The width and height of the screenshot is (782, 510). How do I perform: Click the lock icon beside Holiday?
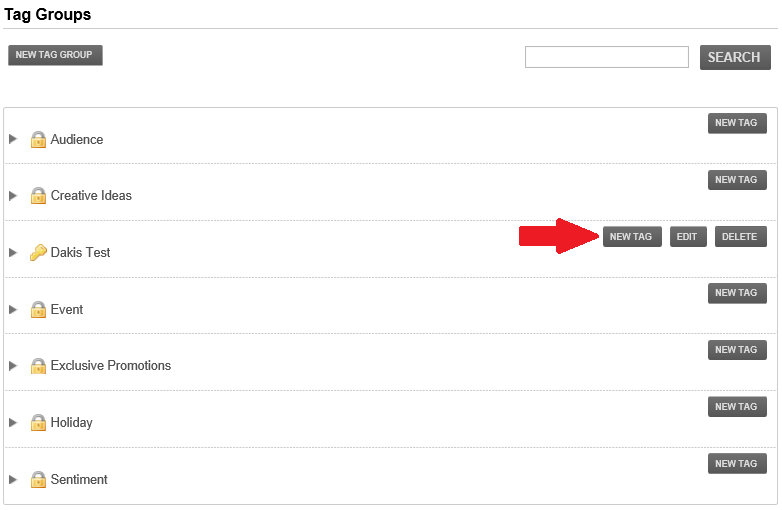[38, 423]
